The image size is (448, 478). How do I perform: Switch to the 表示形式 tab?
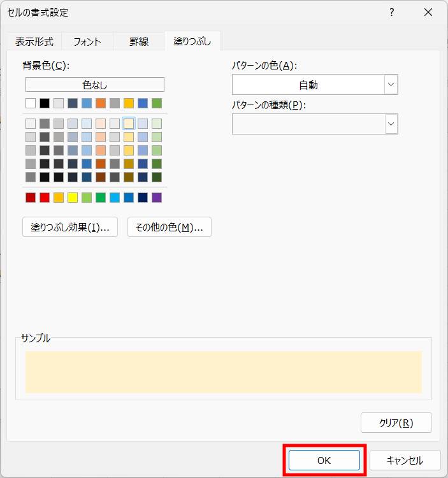[34, 41]
